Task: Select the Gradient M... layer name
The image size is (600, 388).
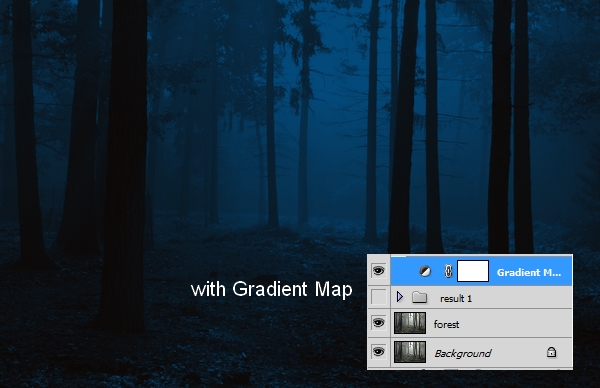Action: [529, 272]
